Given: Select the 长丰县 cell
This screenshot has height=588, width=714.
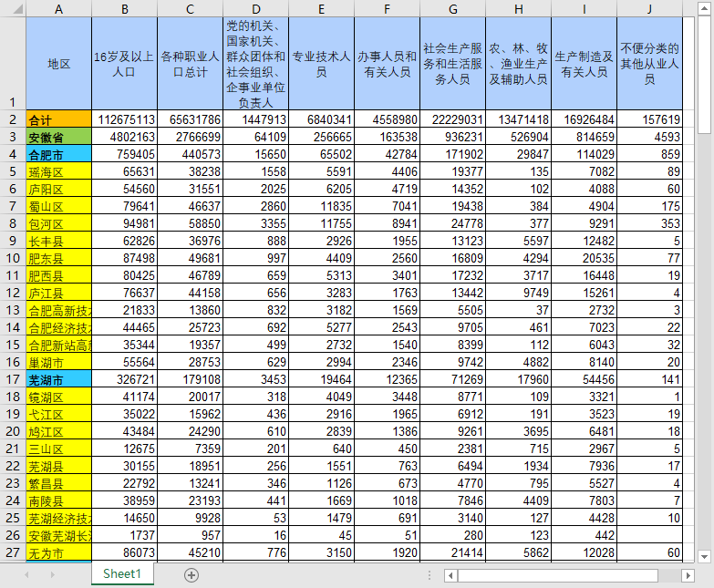Looking at the screenshot, I should 58,241.
